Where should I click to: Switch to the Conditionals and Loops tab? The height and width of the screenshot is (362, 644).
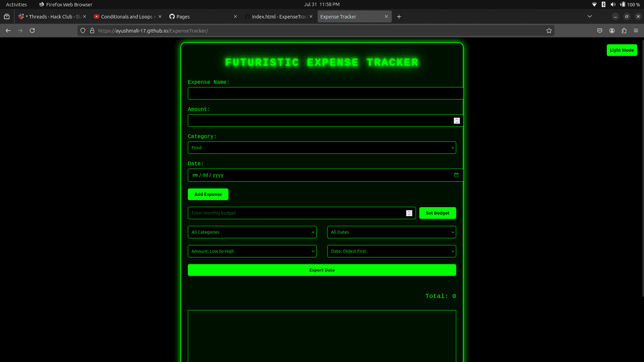[x=128, y=17]
